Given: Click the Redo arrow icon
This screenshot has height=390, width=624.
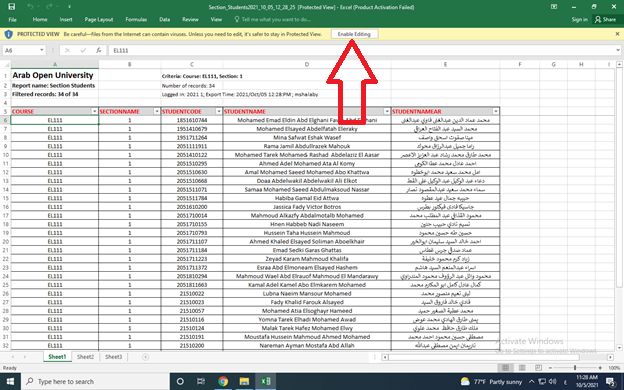Looking at the screenshot, I should coord(49,7).
